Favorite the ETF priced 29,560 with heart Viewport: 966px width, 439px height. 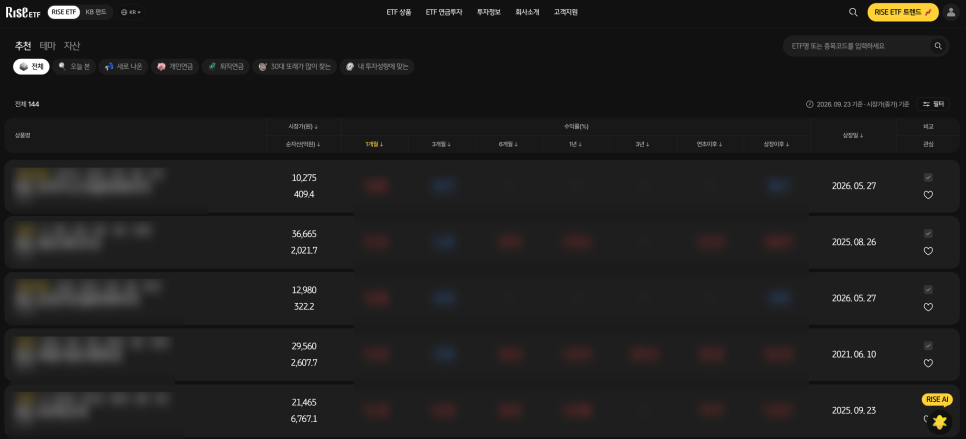(x=928, y=363)
